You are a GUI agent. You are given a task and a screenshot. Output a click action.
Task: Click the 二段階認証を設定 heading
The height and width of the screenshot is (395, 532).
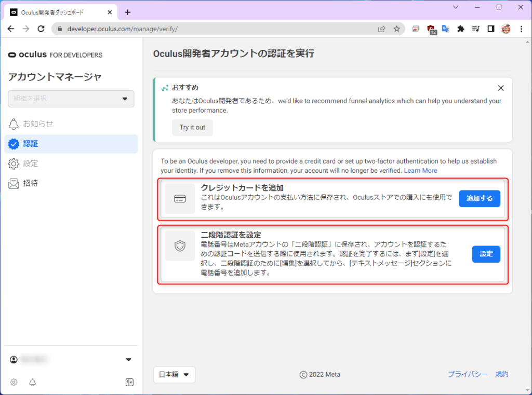[231, 235]
